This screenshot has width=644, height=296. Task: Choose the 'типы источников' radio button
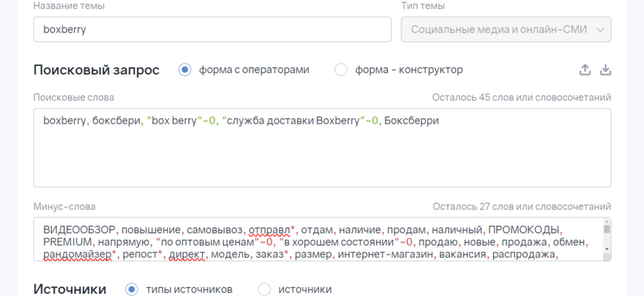tap(132, 289)
